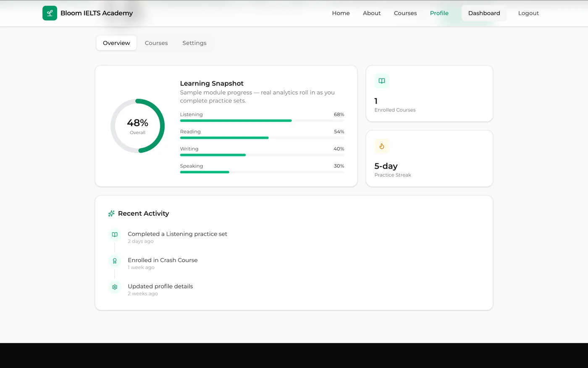Click 'Completed a Listening practice set'

pyautogui.click(x=177, y=234)
